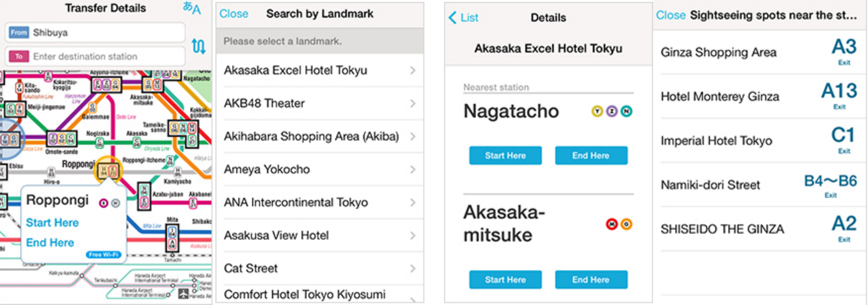
Task: Tap the red Marunouchi line icon for Akasaka-mitsuke
Action: pos(611,224)
